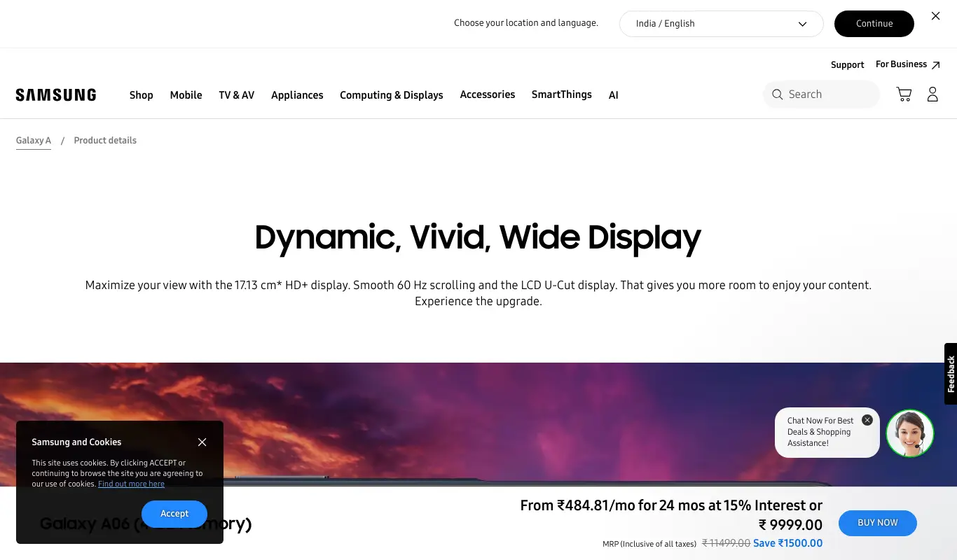Viewport: 957px width, 560px height.
Task: Open the Find out more here link
Action: [x=131, y=484]
